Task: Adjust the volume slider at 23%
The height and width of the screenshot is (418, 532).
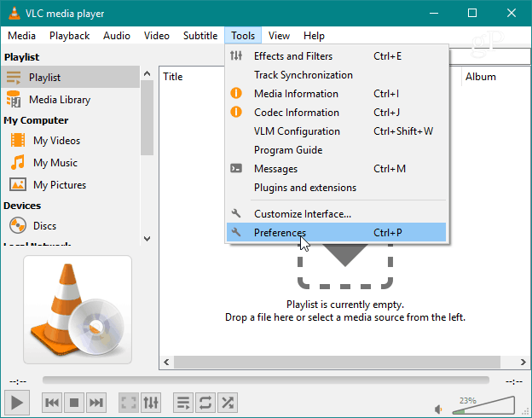Action: 483,405
